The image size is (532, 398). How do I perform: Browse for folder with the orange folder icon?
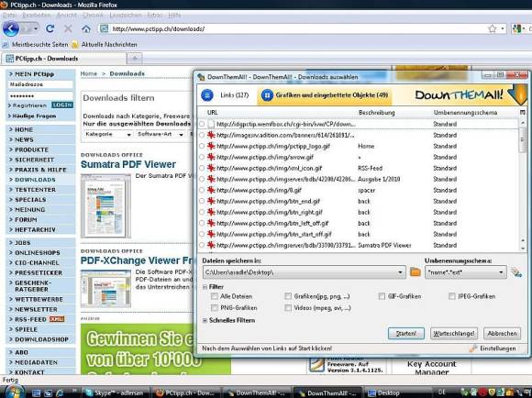[x=416, y=271]
